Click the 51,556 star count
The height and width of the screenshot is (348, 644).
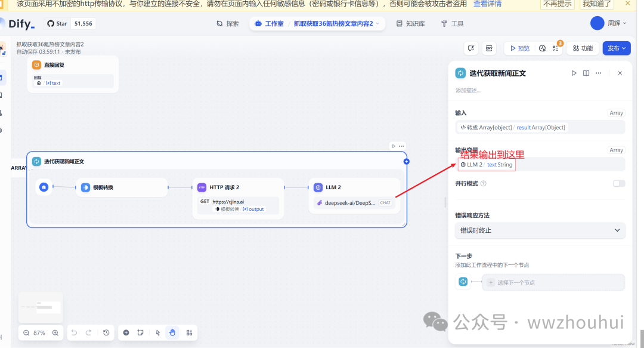click(83, 23)
